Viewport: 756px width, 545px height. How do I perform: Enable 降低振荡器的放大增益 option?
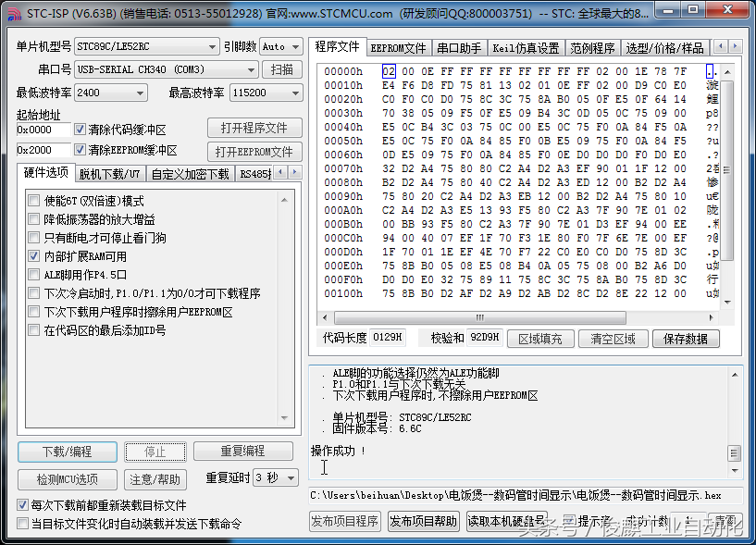[x=33, y=219]
